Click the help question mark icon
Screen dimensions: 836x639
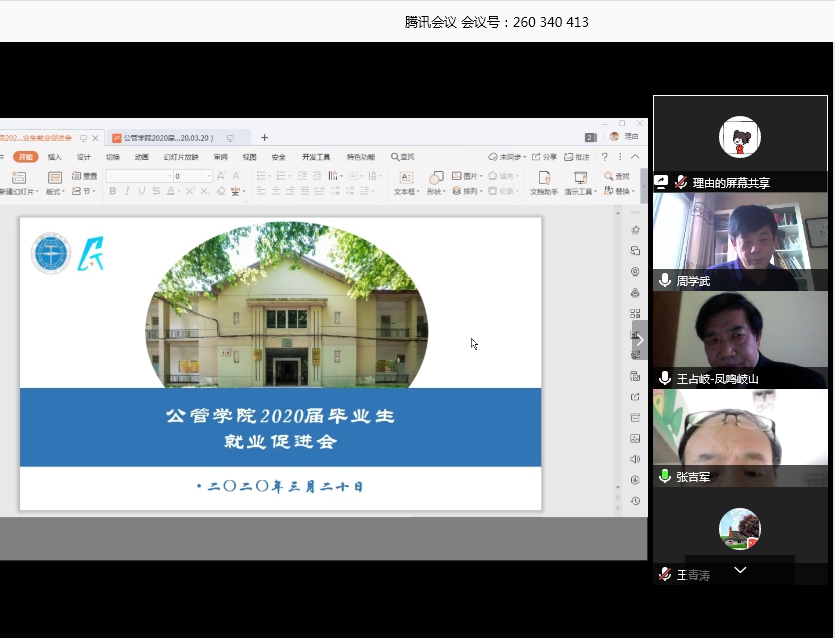(604, 157)
